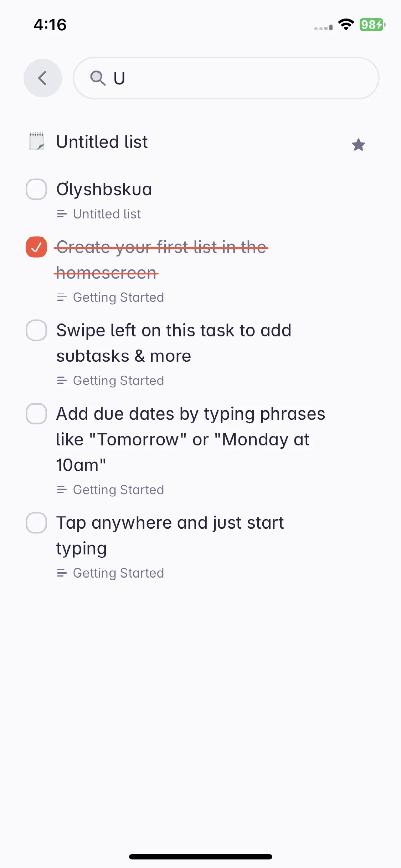The height and width of the screenshot is (868, 401).
Task: Focus the search field containing U
Action: tap(226, 78)
